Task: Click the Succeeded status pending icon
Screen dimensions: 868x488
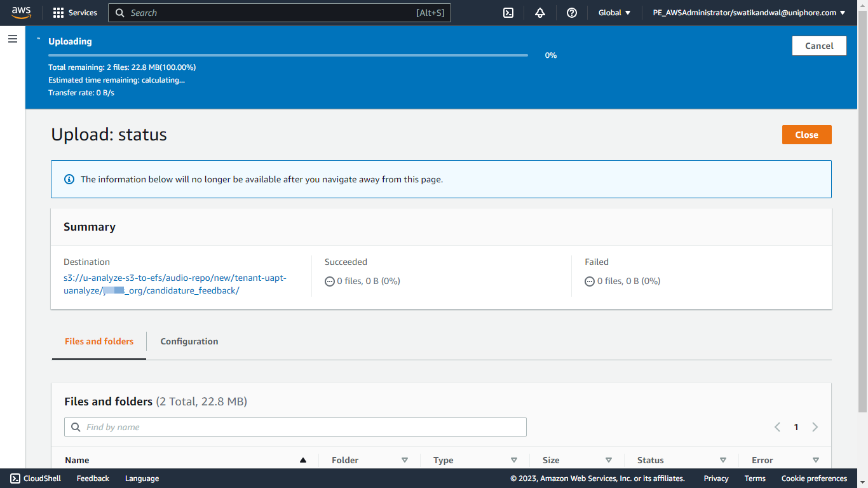Action: pyautogui.click(x=329, y=281)
